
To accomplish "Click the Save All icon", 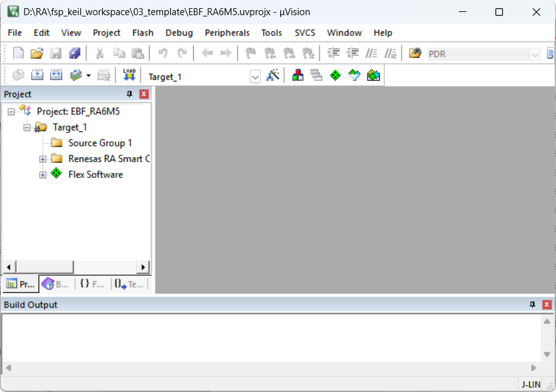I will (x=75, y=53).
